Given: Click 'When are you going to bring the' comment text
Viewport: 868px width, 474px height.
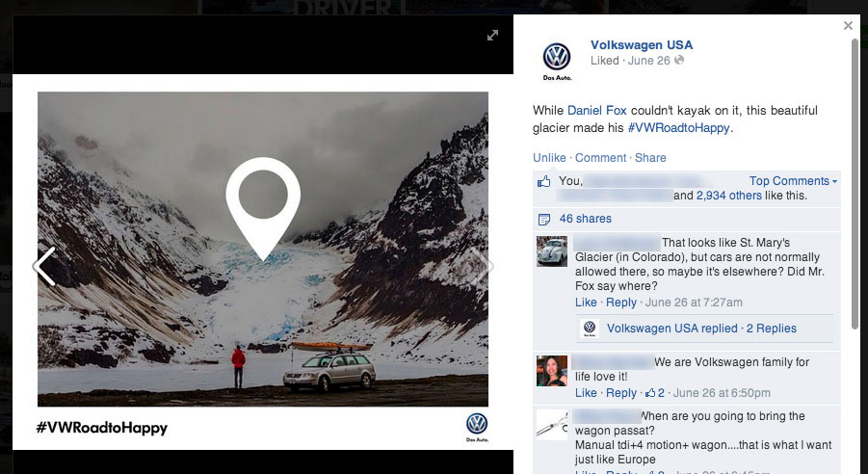Looking at the screenshot, I should tap(723, 416).
